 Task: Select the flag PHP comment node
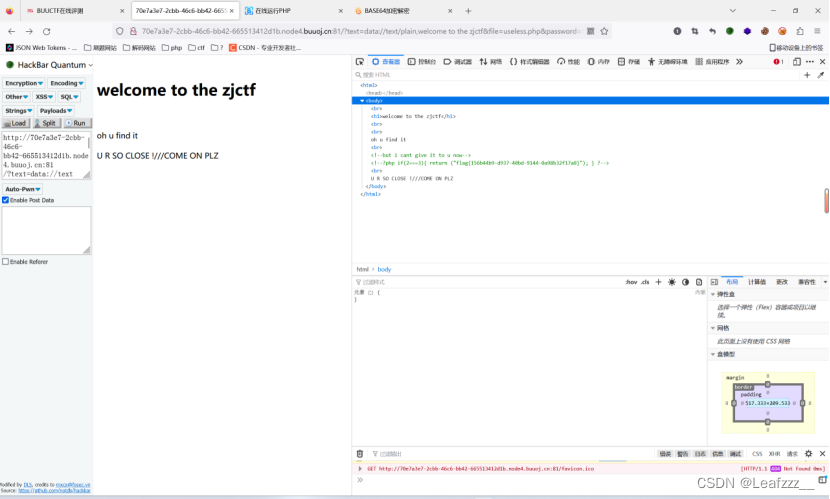pos(490,163)
